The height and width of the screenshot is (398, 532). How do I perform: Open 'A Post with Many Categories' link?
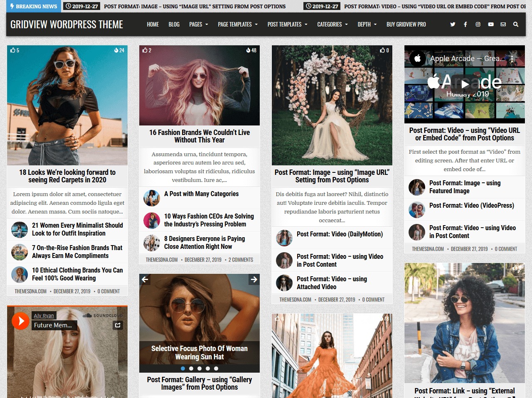(201, 194)
